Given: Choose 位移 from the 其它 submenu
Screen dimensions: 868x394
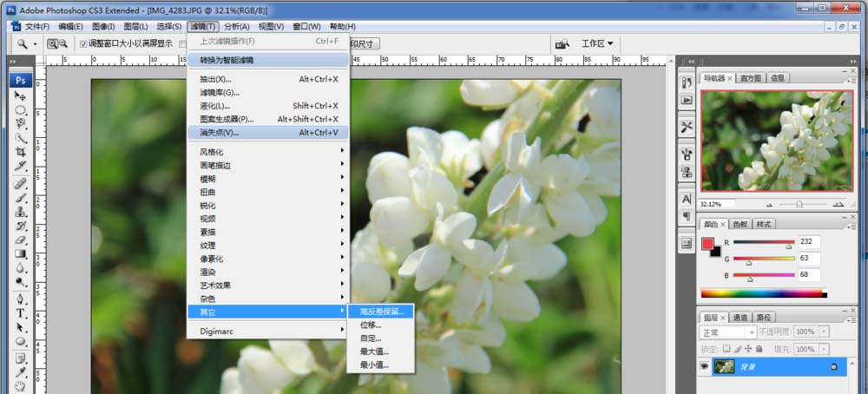Looking at the screenshot, I should [x=380, y=325].
